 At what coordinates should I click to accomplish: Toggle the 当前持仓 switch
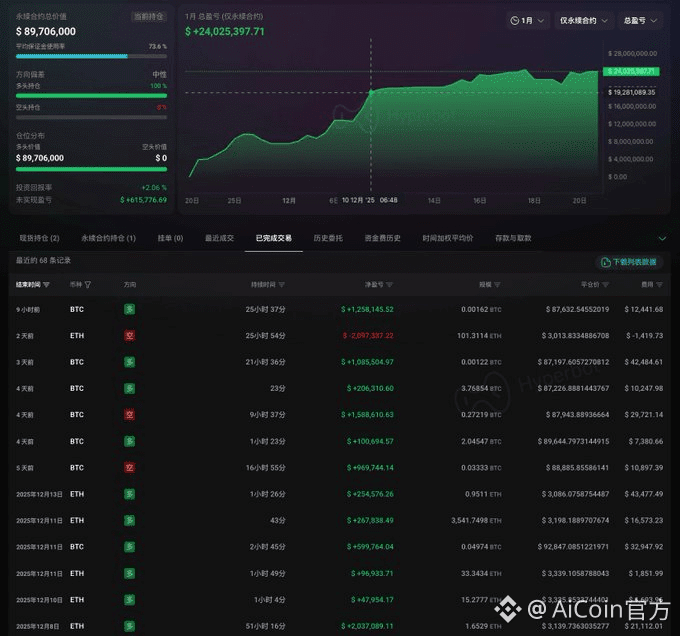pos(149,17)
